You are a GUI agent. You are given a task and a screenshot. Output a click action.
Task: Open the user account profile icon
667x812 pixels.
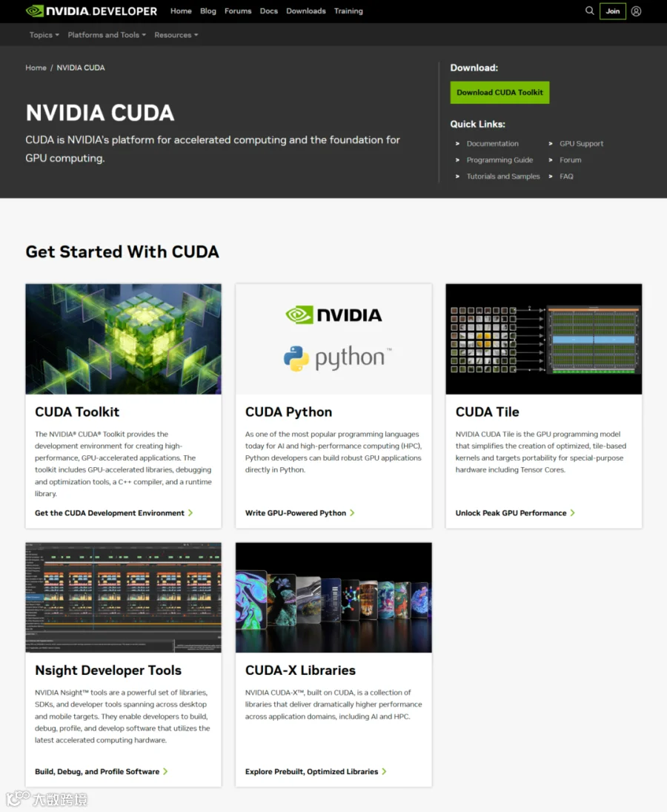pyautogui.click(x=636, y=11)
